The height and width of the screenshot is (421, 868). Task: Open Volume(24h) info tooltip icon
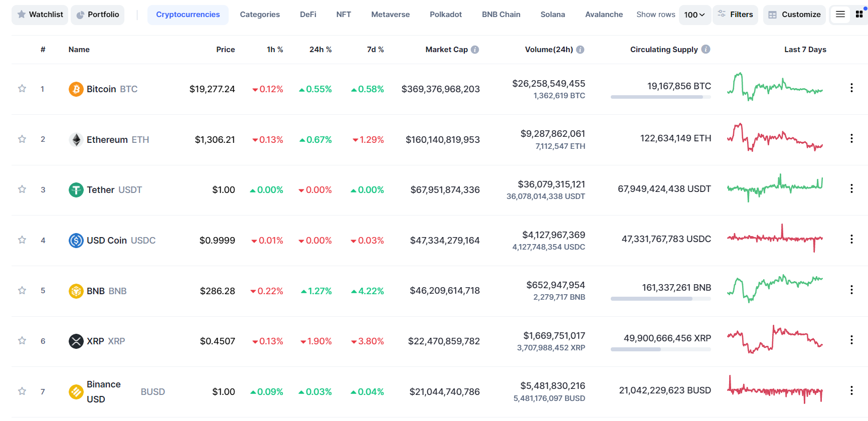[x=580, y=50]
